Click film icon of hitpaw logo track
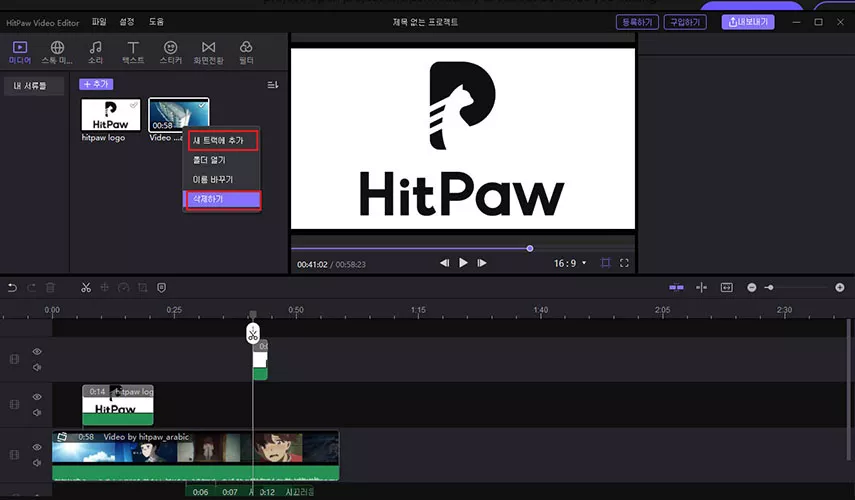855x500 pixels. tap(14, 405)
